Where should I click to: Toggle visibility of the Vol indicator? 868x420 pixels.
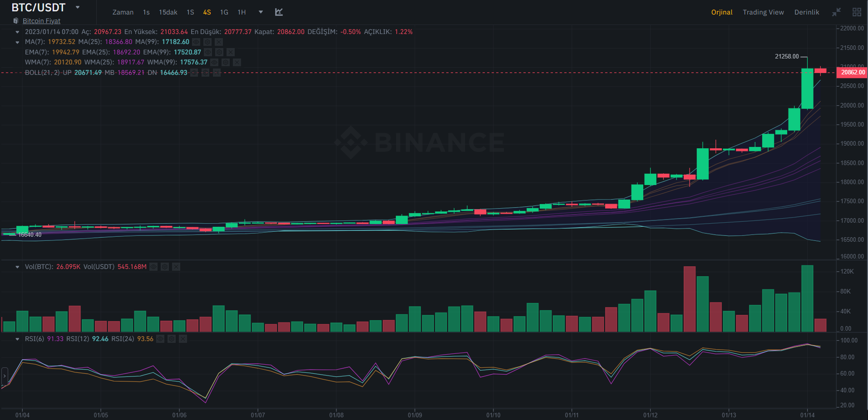pos(153,267)
